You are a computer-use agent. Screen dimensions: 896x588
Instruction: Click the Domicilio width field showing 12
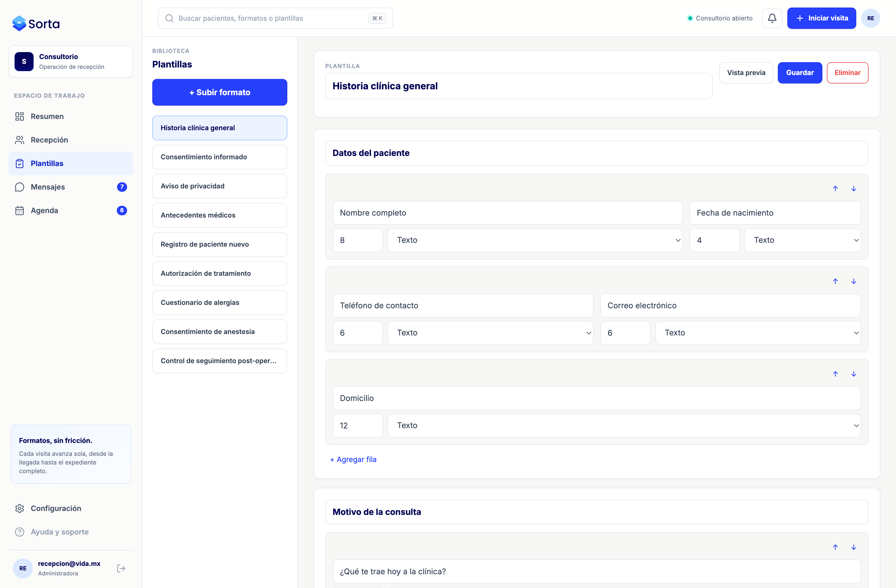click(358, 425)
